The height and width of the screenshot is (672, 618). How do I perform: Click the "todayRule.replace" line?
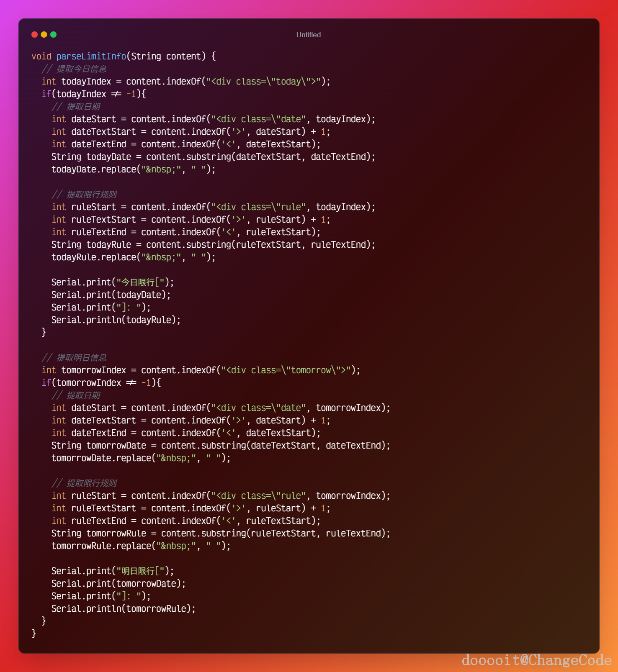134,257
